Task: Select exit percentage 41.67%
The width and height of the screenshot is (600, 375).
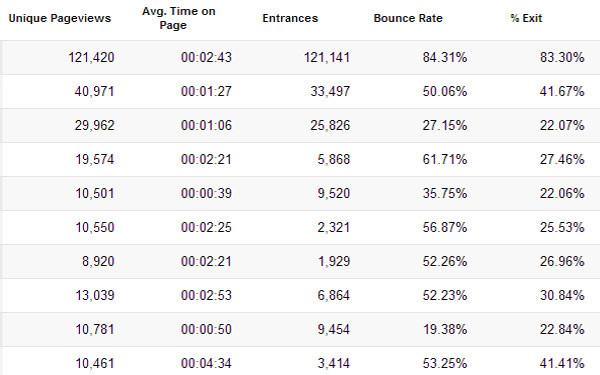Action: coord(562,91)
